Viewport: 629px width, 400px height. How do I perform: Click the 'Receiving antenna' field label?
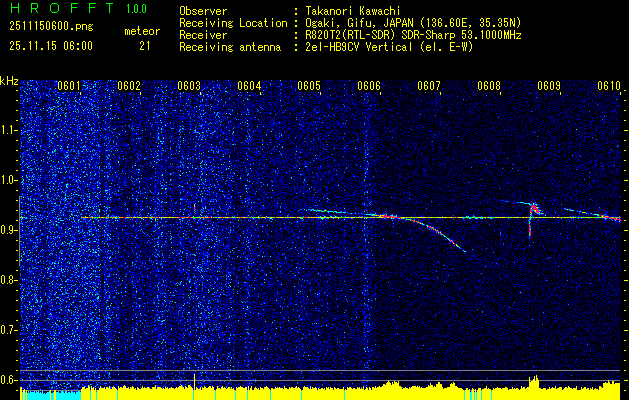tap(230, 47)
